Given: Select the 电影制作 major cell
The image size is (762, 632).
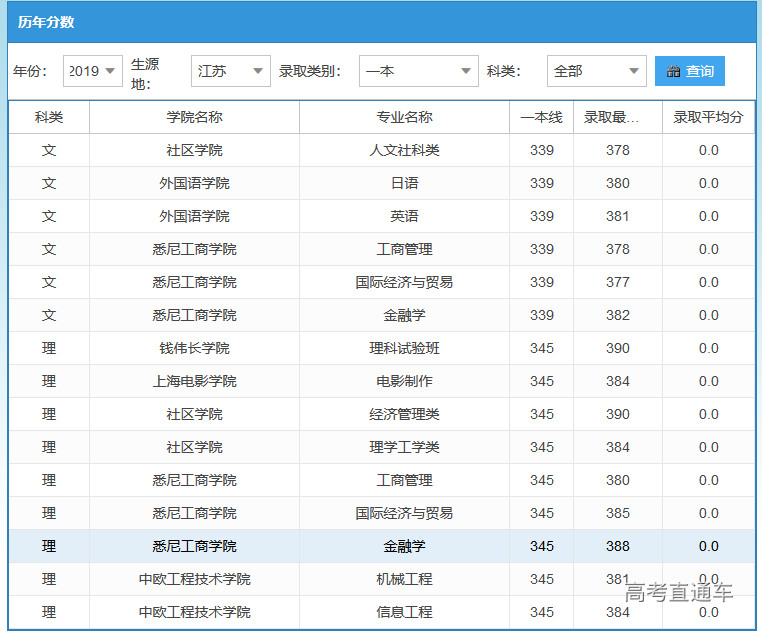Looking at the screenshot, I should pyautogui.click(x=404, y=381).
